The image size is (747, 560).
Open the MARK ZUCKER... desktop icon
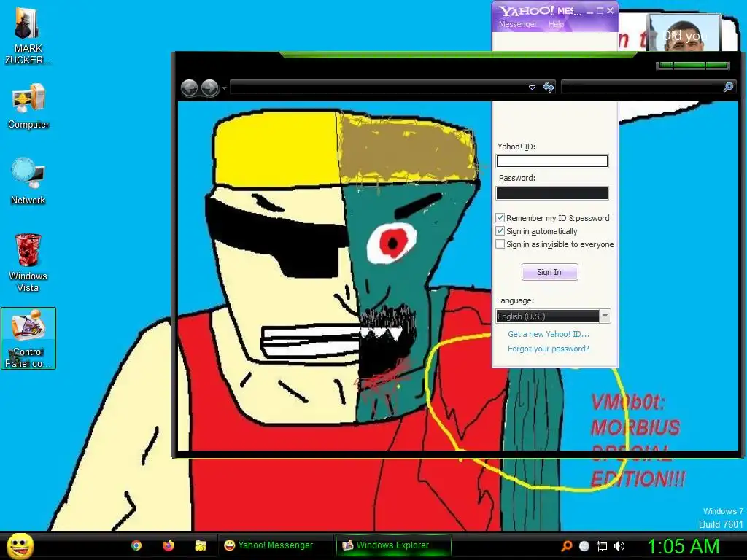28,36
